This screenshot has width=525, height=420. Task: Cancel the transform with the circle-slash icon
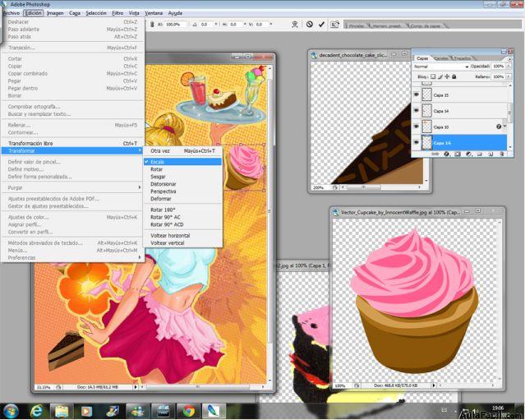tap(310, 24)
